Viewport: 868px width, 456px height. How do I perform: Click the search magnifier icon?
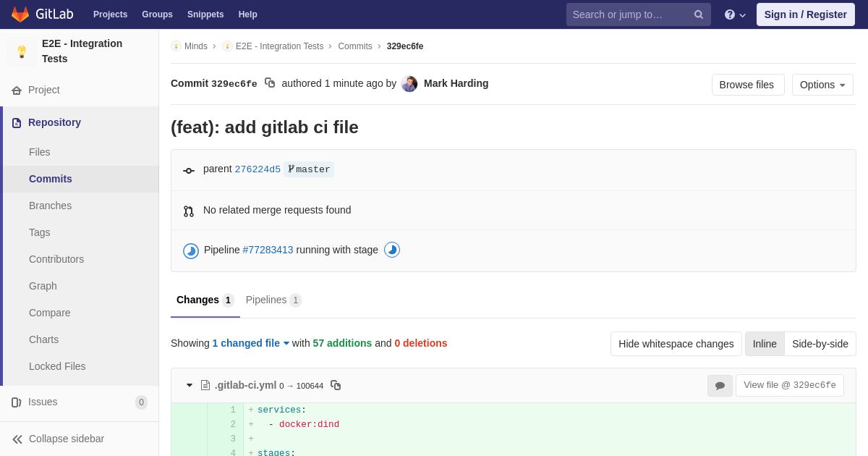click(x=699, y=14)
